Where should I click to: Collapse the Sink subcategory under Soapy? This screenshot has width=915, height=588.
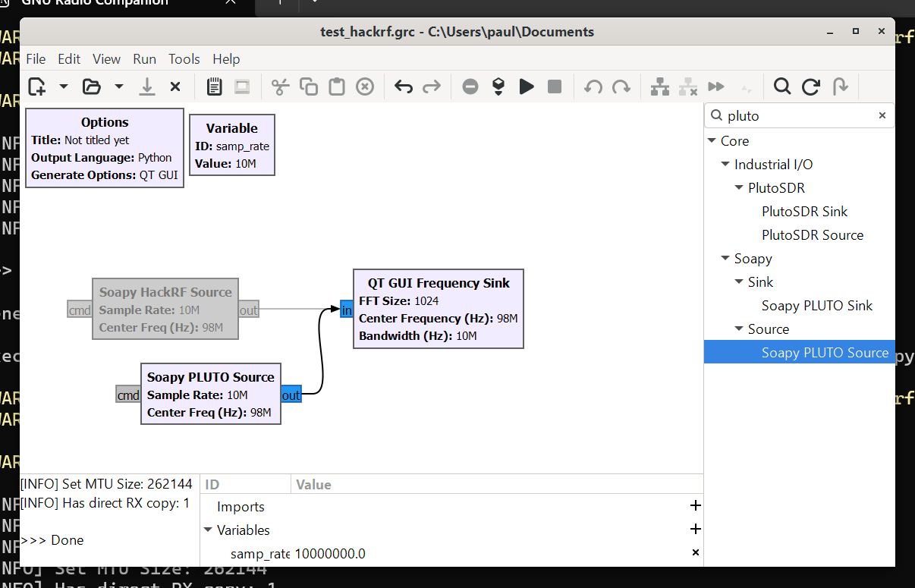tap(739, 281)
